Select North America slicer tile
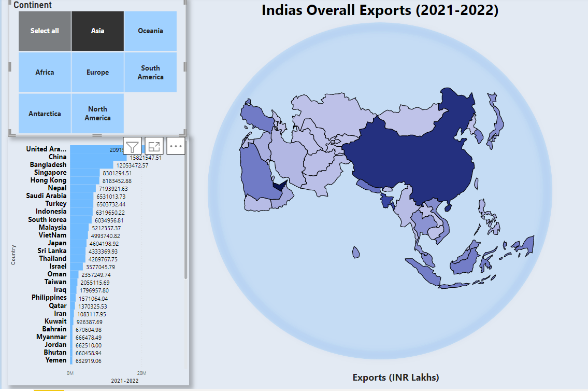 97,114
